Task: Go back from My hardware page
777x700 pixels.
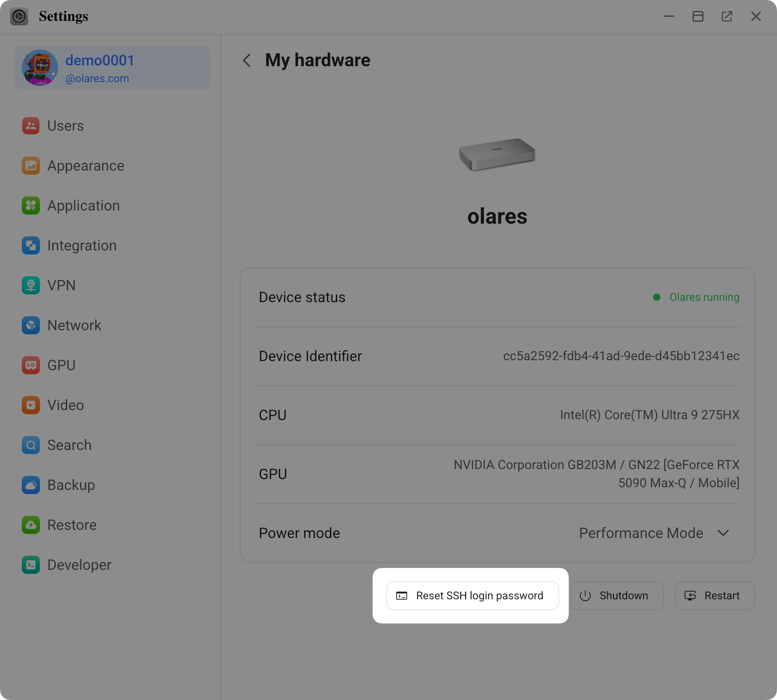Action: 246,60
